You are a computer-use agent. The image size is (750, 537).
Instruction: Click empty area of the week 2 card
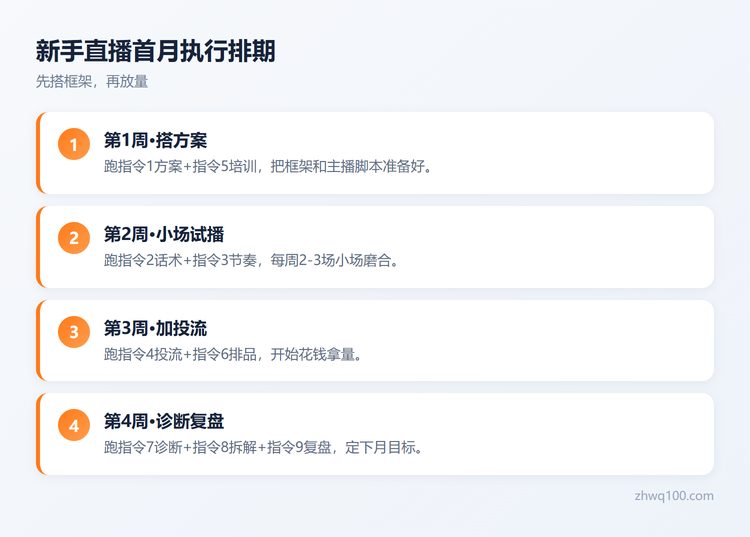pos(550,247)
